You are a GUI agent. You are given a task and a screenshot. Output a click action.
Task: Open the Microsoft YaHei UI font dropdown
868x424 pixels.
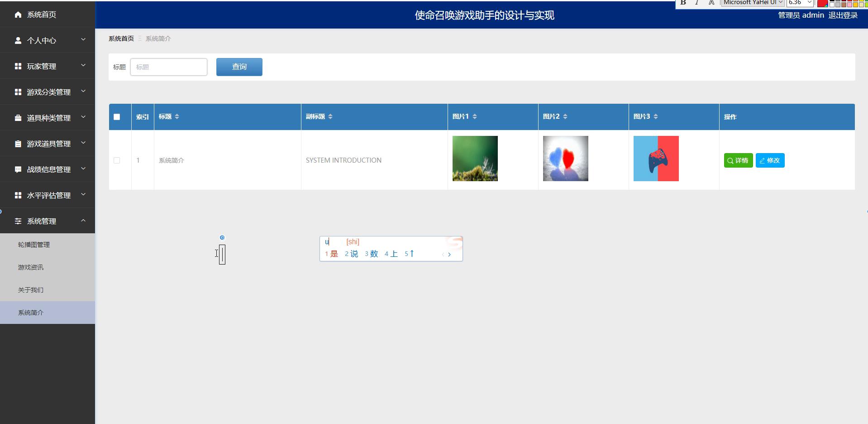[753, 3]
